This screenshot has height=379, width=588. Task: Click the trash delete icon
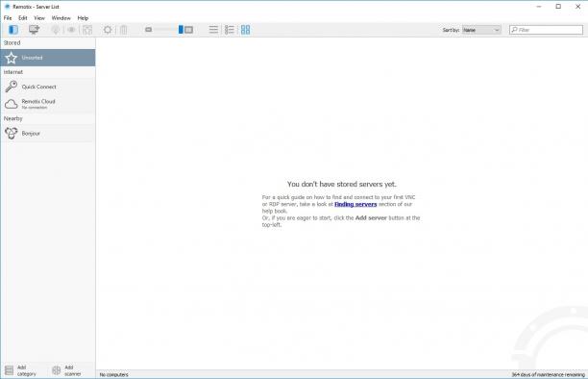click(x=123, y=30)
